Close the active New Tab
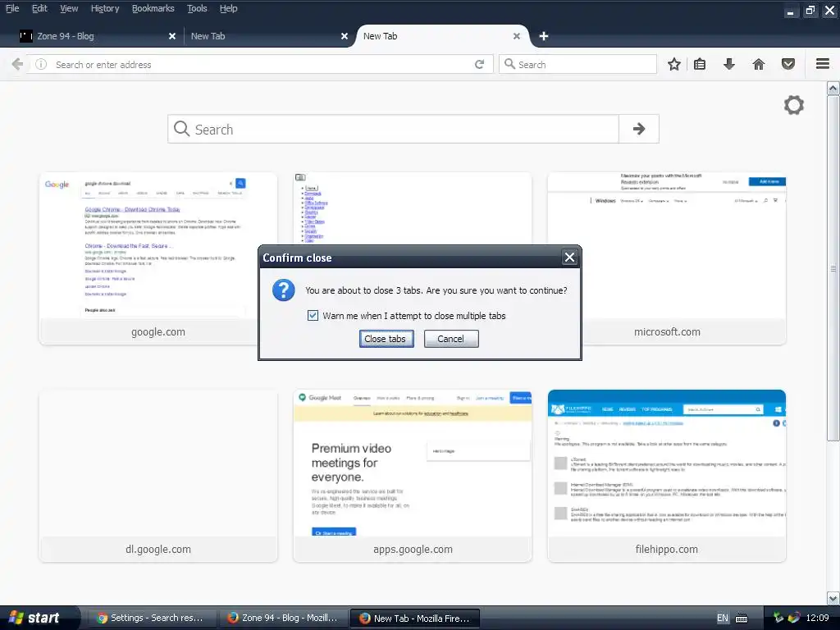Image resolution: width=840 pixels, height=630 pixels. [517, 36]
